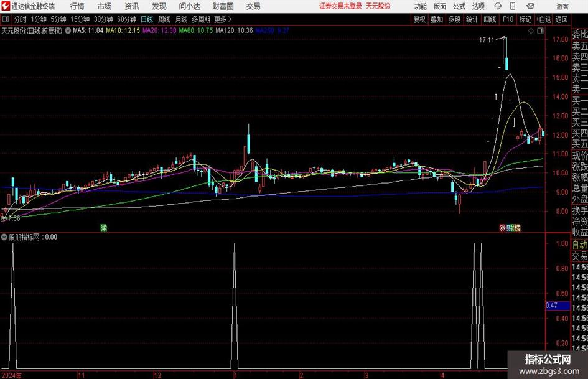Click the MA10: 12.15 indicator label
Viewport: 588px width, 379px height.
123,30
